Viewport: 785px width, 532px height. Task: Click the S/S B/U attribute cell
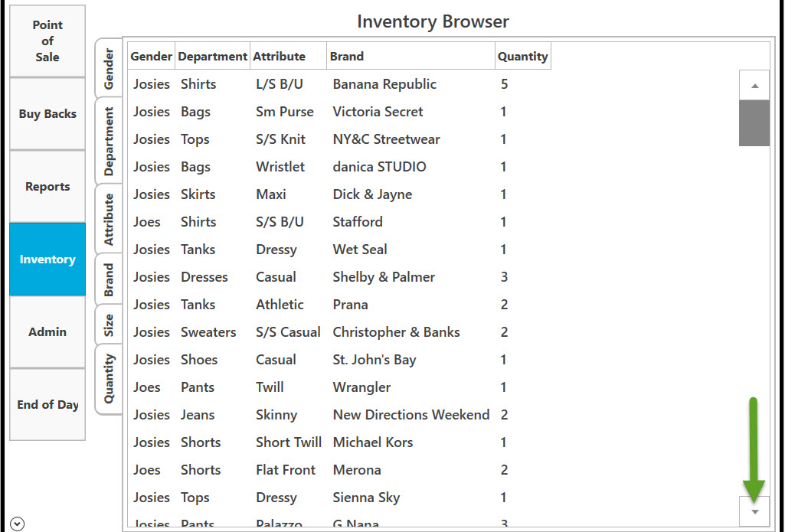coord(280,222)
